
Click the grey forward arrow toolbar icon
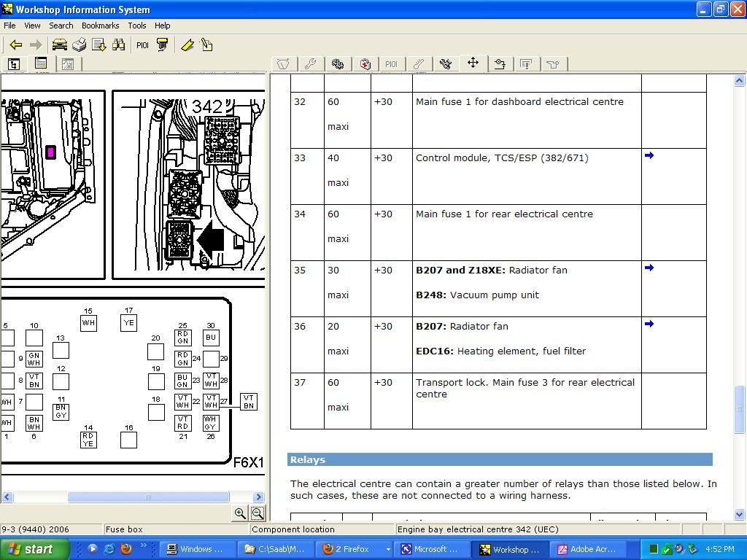pyautogui.click(x=36, y=45)
